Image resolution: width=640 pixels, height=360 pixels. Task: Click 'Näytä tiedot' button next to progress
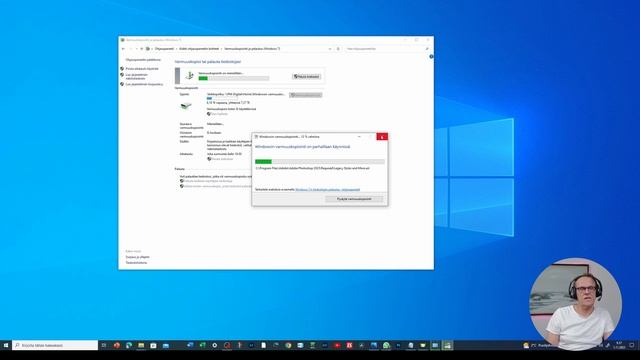pos(307,76)
